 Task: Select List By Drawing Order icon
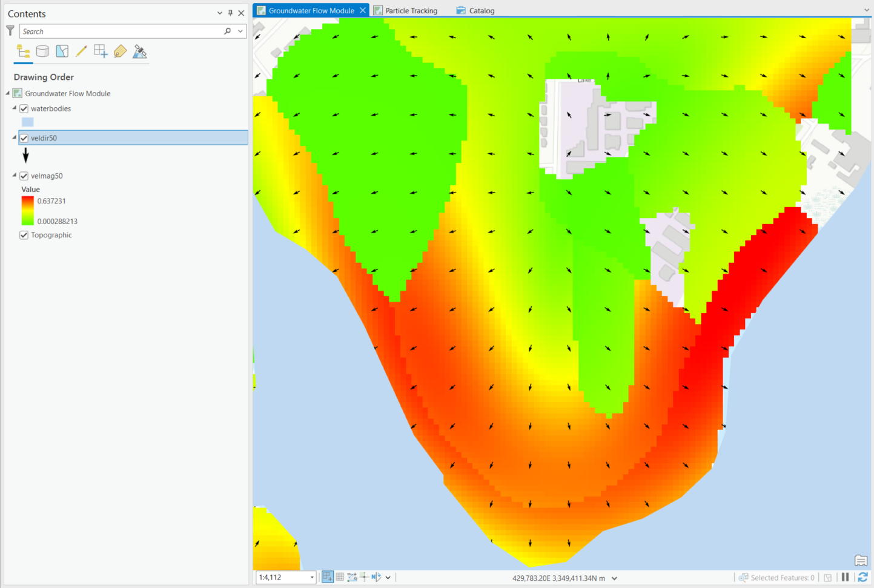coord(23,51)
